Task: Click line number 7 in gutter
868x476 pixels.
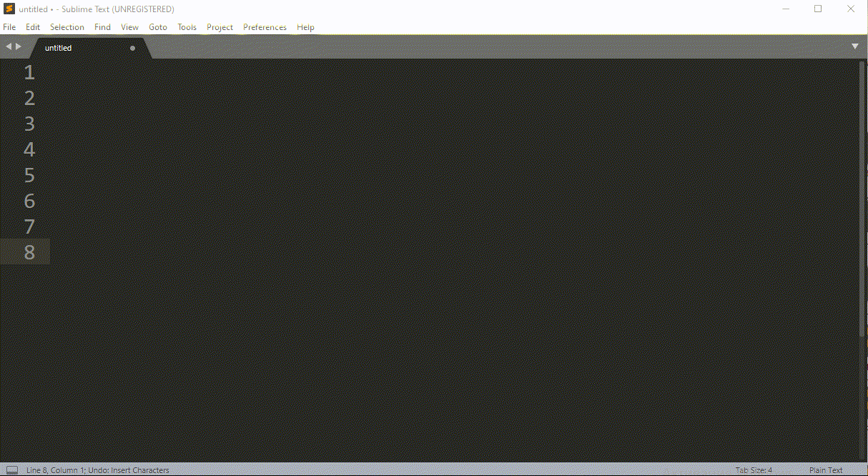Action: pos(29,227)
